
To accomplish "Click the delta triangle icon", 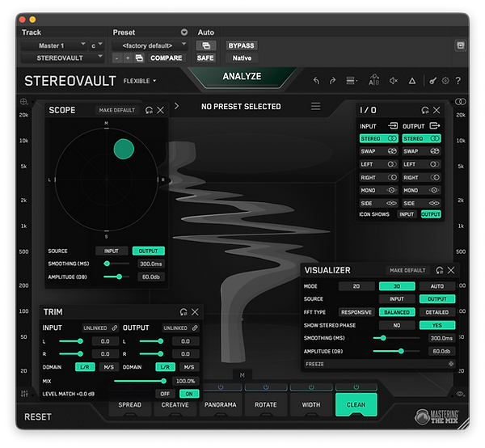I will (412, 81).
